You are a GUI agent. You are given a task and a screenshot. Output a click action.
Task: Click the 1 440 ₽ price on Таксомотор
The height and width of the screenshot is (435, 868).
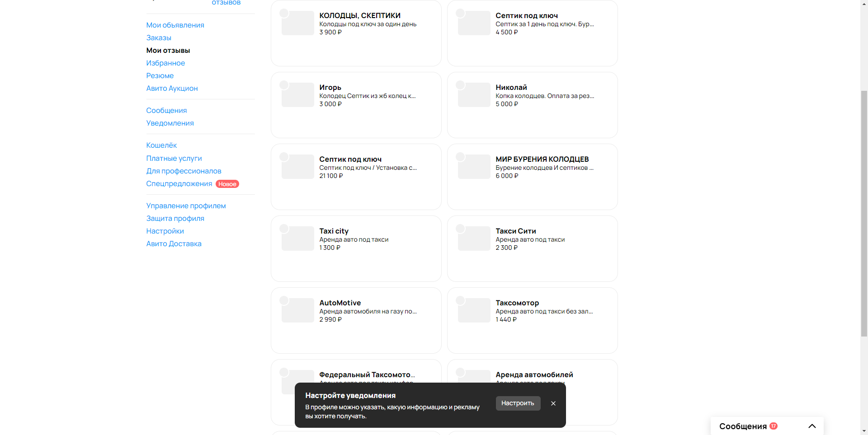506,320
